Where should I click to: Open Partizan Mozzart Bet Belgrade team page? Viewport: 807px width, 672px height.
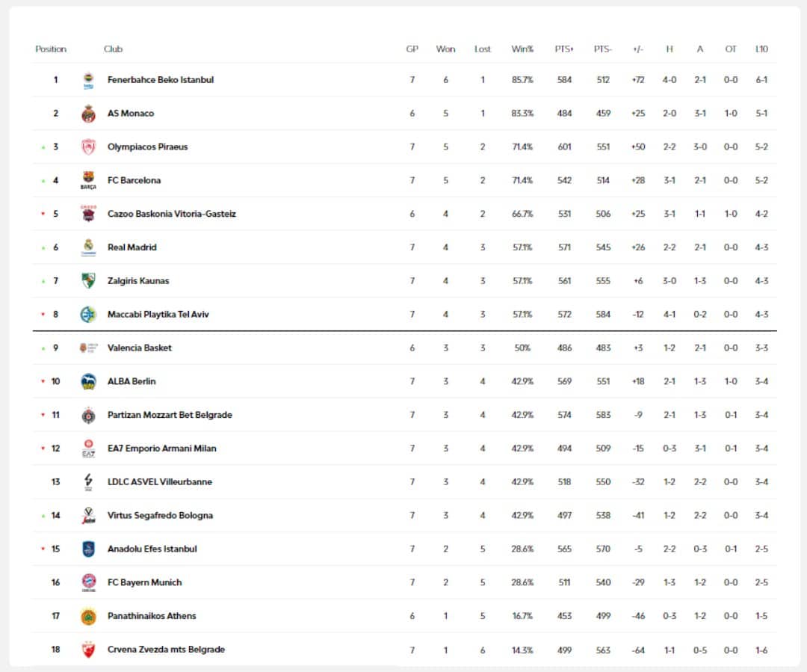click(x=170, y=415)
